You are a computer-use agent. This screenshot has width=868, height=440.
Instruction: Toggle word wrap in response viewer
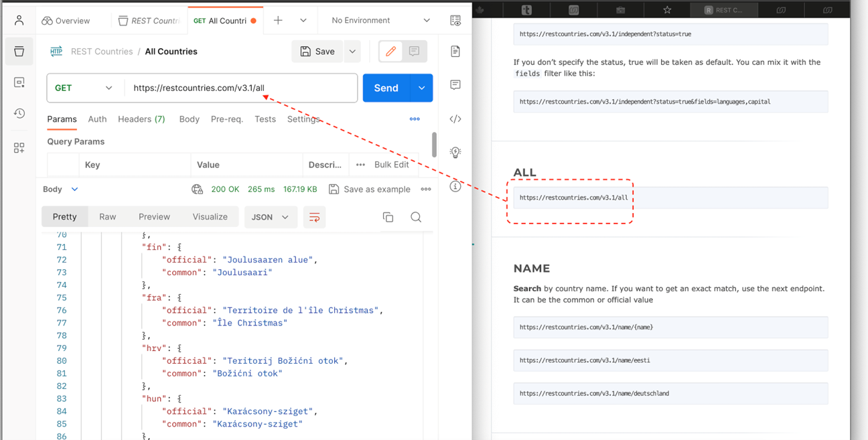point(314,217)
